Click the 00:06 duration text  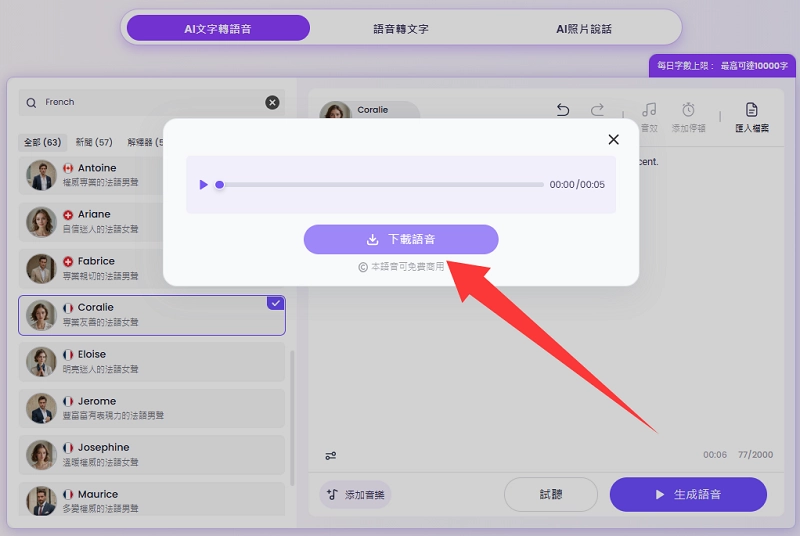pyautogui.click(x=715, y=454)
